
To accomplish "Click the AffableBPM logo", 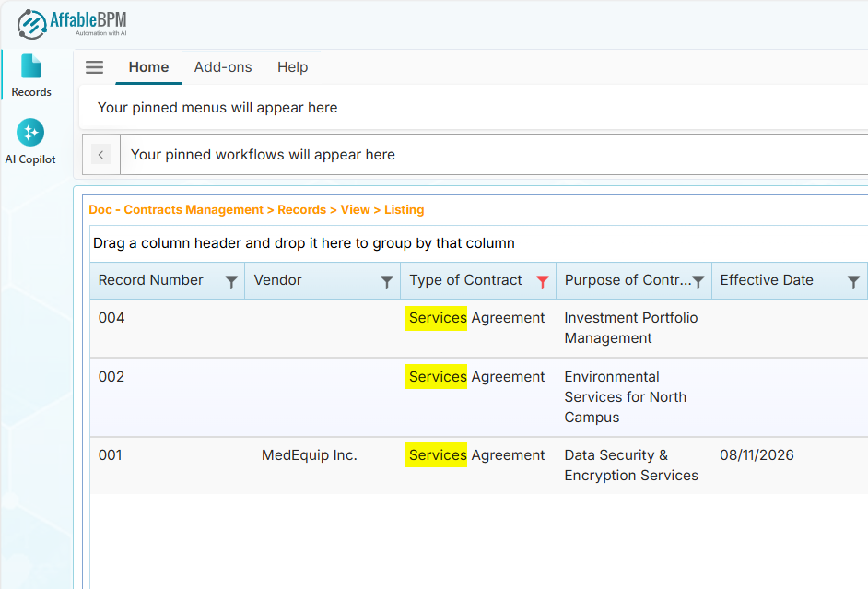I will 72,23.
